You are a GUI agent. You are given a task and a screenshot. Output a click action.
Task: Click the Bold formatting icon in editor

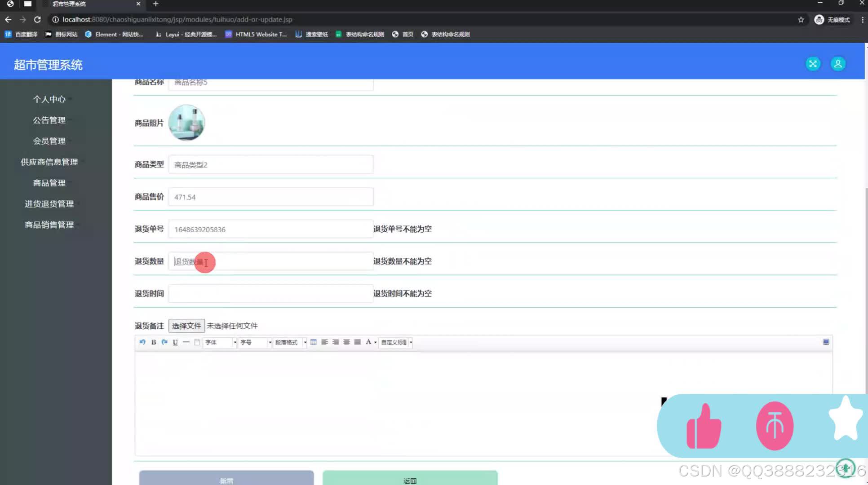[153, 342]
